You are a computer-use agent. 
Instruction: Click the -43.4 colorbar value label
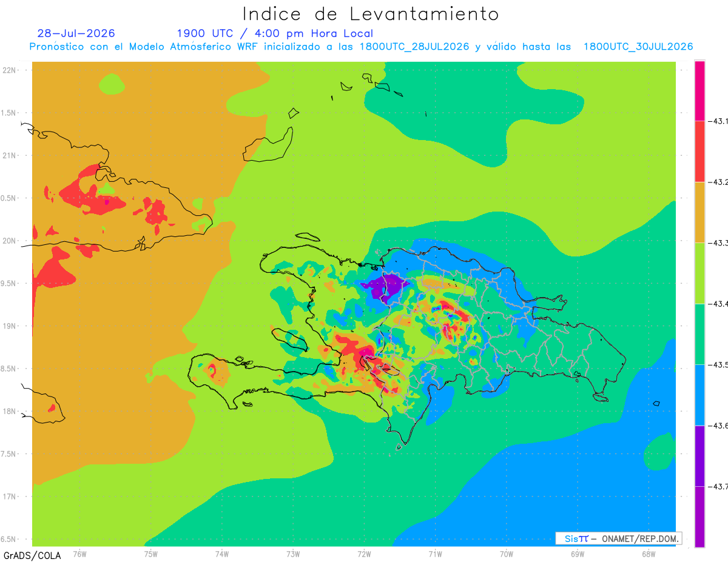coord(718,304)
